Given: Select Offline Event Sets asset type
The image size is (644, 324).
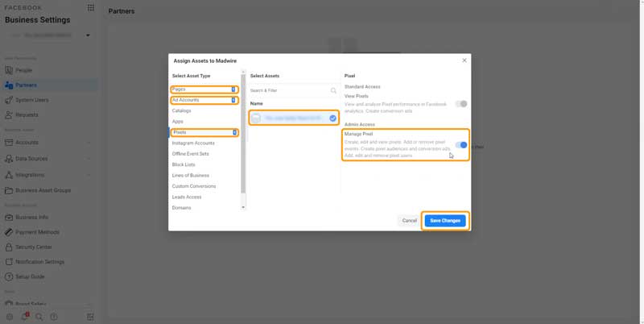Looking at the screenshot, I should (x=191, y=154).
